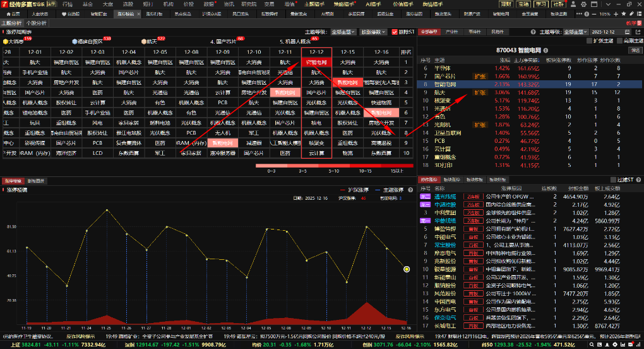Toggle the 剔除ST checkbox

(x=394, y=32)
